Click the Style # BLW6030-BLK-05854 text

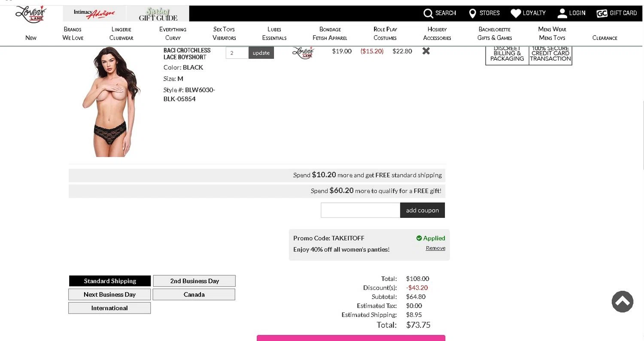click(189, 94)
